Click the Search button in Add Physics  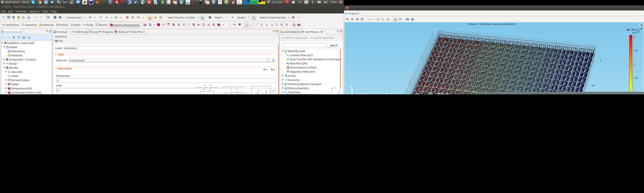point(334,45)
